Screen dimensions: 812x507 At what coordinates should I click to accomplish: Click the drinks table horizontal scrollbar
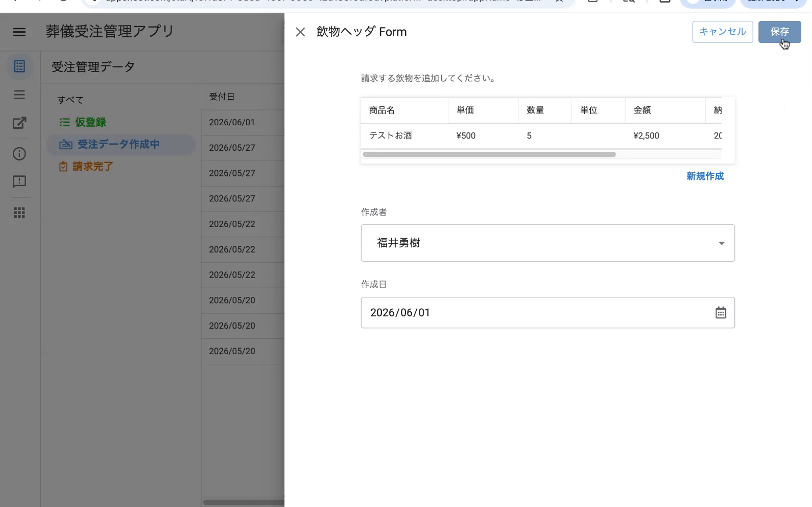(489, 154)
